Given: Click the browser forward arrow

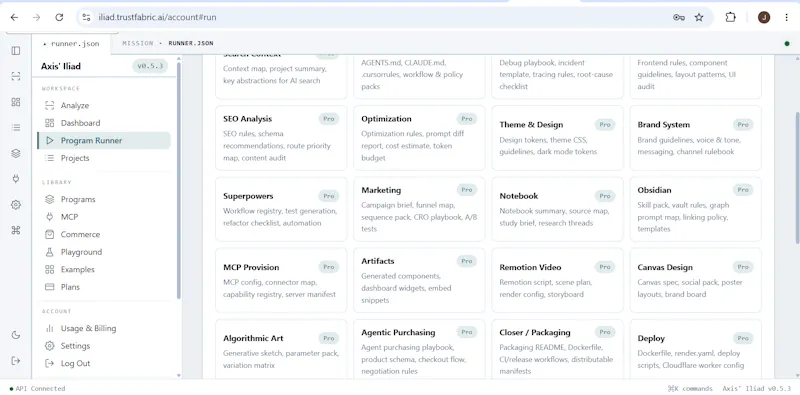Looking at the screenshot, I should tap(36, 17).
